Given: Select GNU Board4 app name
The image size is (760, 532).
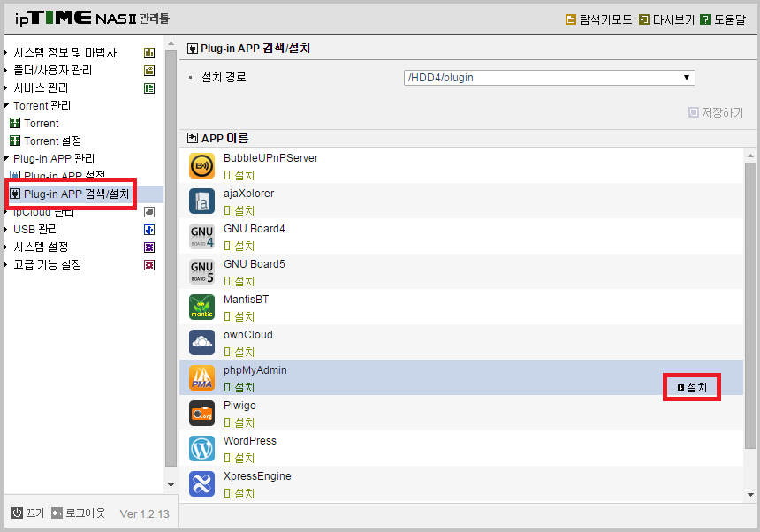Looking at the screenshot, I should [254, 229].
